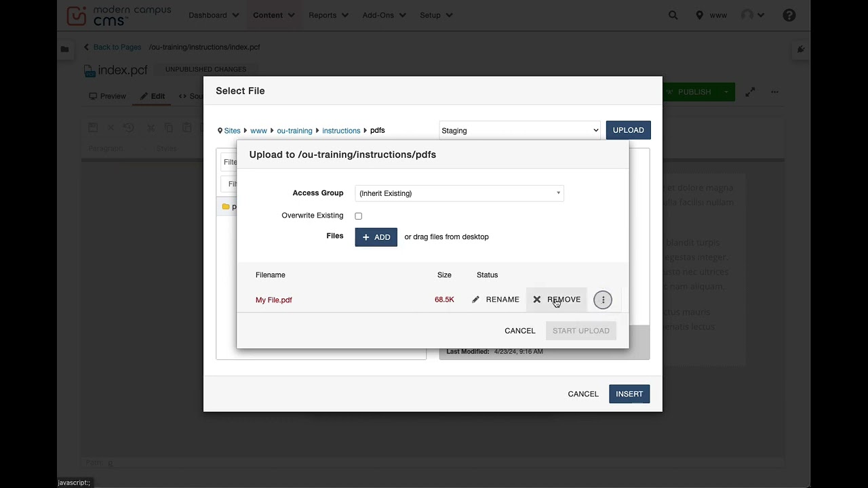The height and width of the screenshot is (488, 868).
Task: Click the pcf file type icon
Action: (90, 70)
